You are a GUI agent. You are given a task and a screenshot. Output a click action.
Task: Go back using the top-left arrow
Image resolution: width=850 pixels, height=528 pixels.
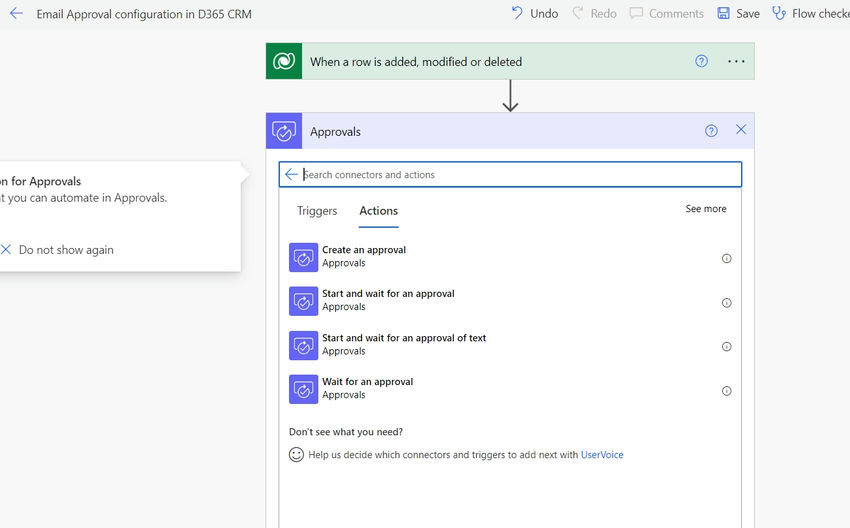(16, 14)
